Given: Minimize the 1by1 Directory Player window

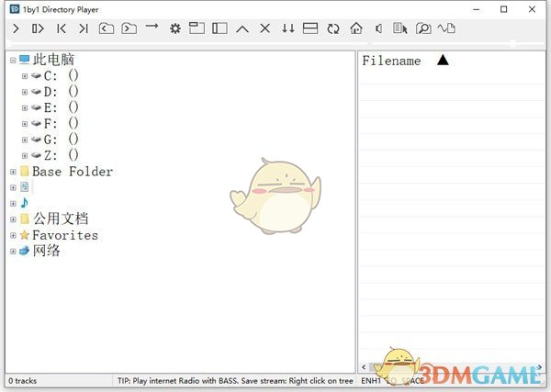Looking at the screenshot, I should [x=476, y=9].
